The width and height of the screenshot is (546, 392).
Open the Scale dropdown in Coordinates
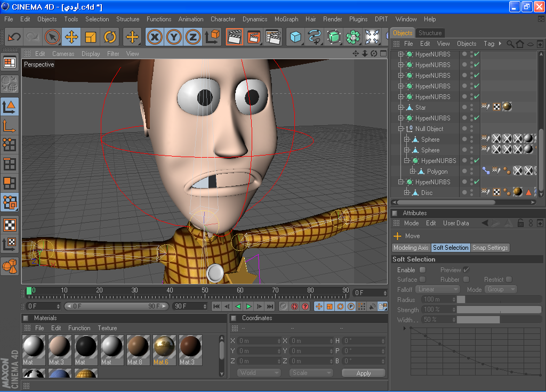point(311,373)
